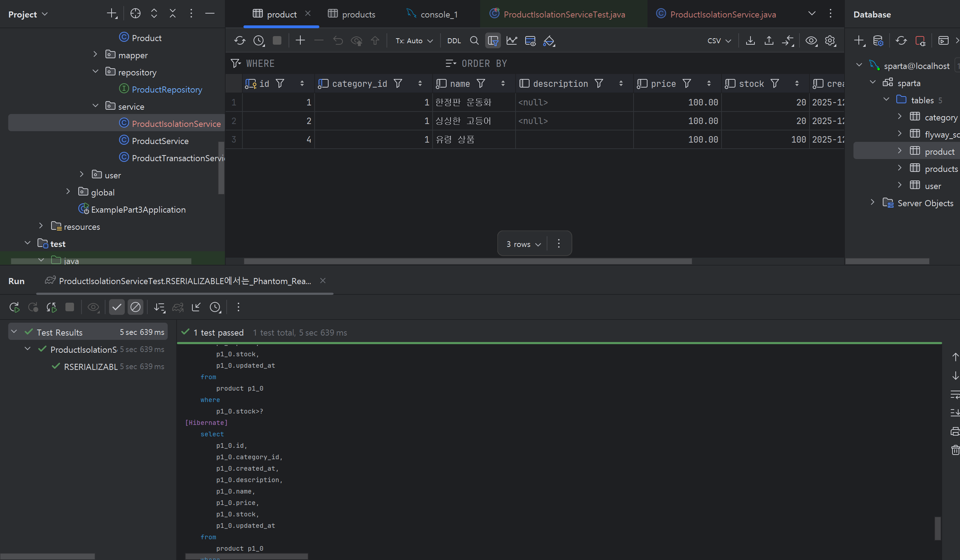
Task: Click the DDL button in table toolbar
Action: click(454, 41)
